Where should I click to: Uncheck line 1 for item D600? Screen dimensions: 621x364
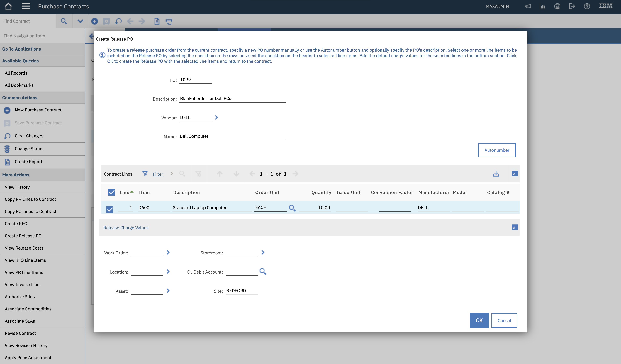pos(110,209)
